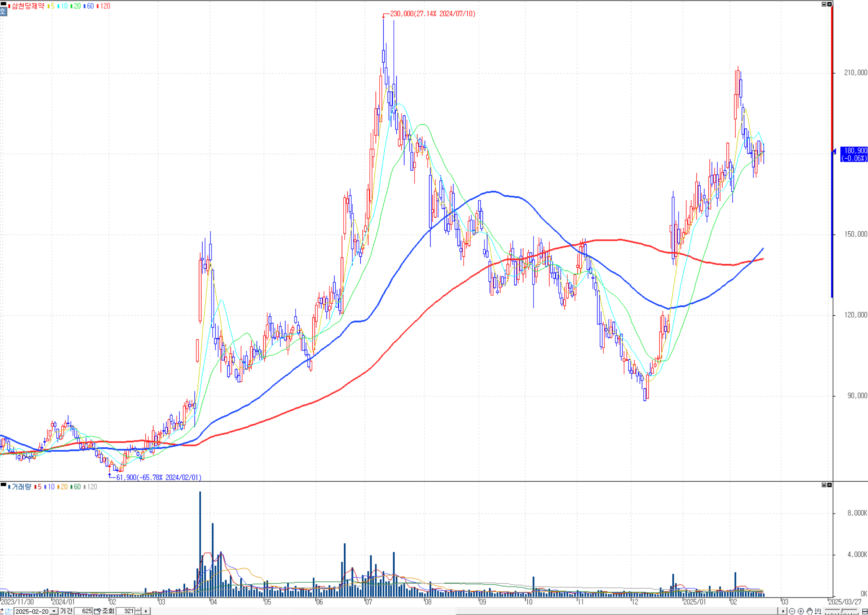868x615 pixels.
Task: Click the zoom slider handle at bottom right
Action: tap(842, 611)
